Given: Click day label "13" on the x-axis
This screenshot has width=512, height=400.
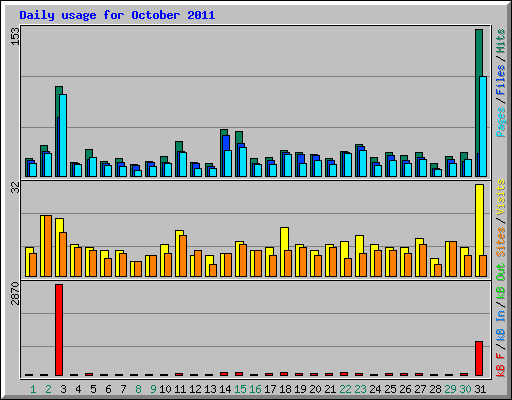Looking at the screenshot, I should (210, 389).
